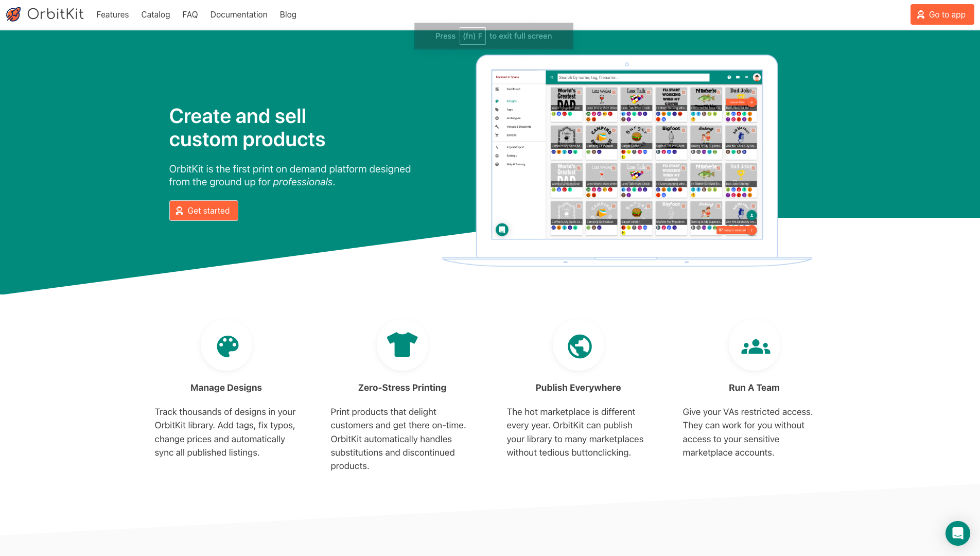
Task: Select the Run A Team heading
Action: click(x=754, y=388)
